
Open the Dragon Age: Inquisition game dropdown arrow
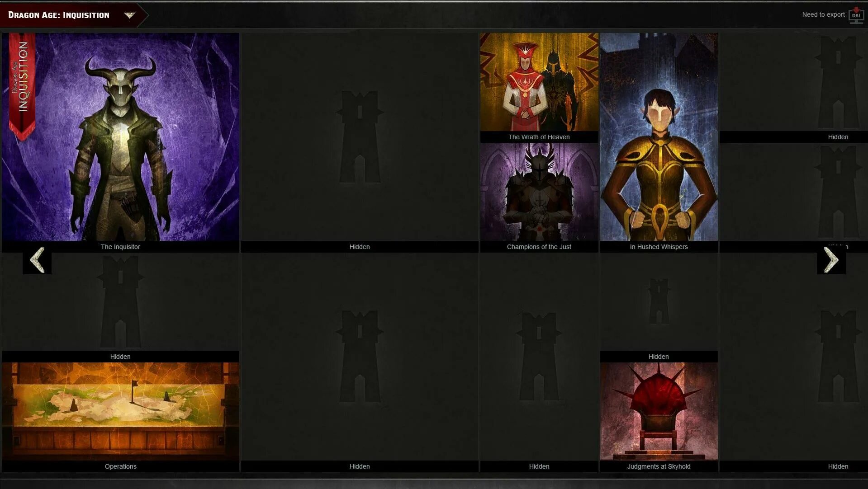(129, 15)
